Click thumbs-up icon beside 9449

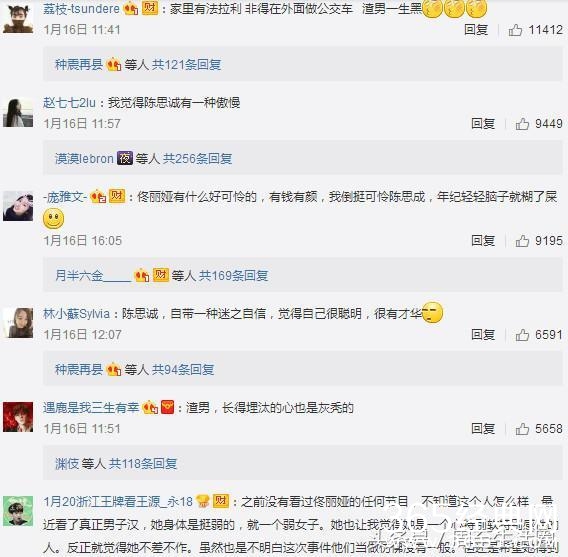coord(522,124)
